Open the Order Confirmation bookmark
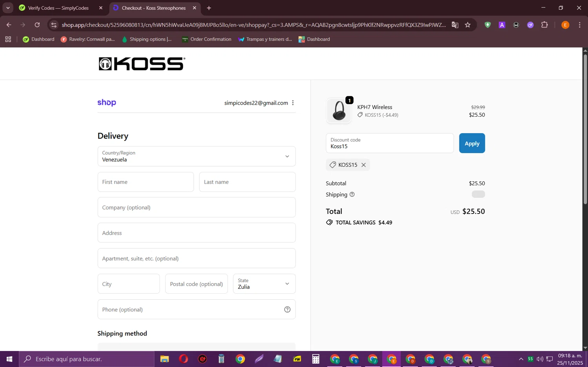The height and width of the screenshot is (367, 588). coord(207,39)
